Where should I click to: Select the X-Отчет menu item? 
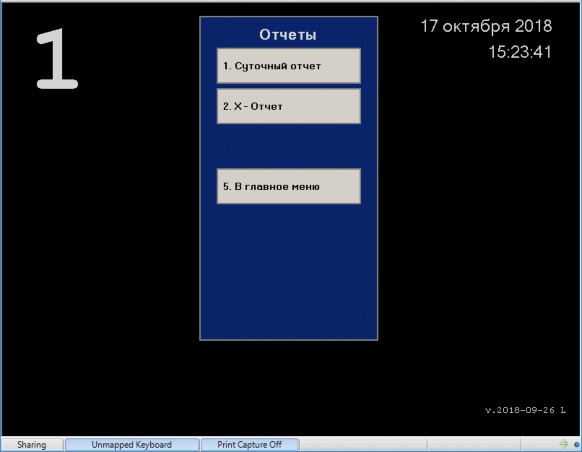pos(288,106)
